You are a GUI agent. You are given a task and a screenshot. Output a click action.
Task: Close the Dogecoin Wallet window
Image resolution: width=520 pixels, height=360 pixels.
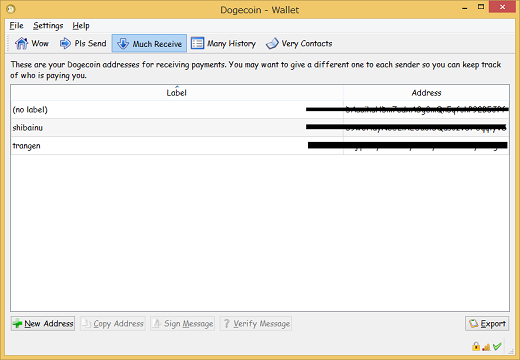click(x=502, y=7)
